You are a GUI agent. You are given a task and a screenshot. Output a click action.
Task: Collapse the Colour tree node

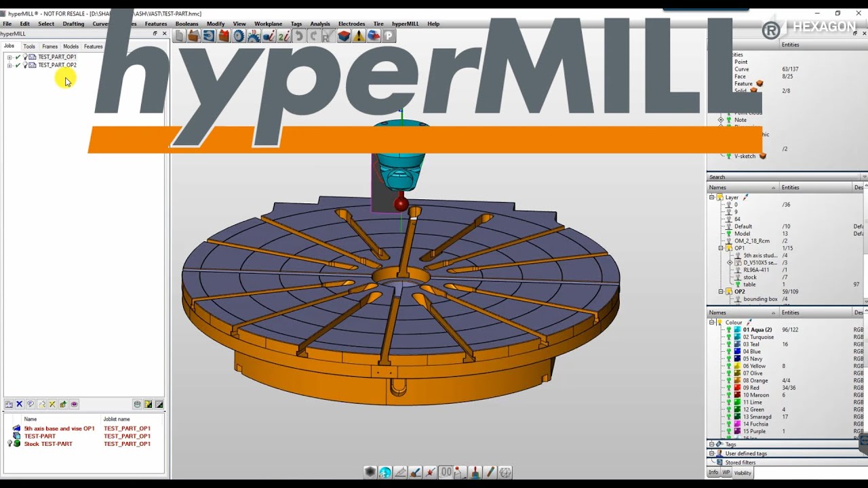point(711,323)
